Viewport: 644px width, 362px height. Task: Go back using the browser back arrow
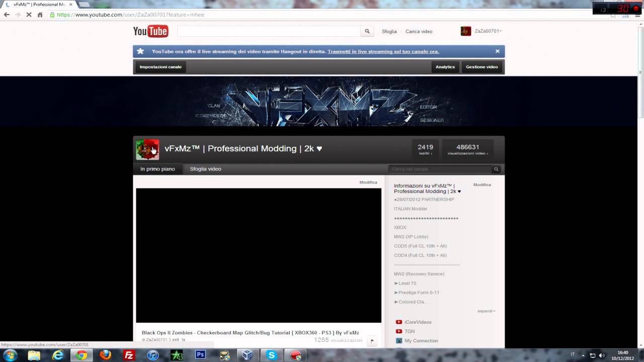[7, 15]
